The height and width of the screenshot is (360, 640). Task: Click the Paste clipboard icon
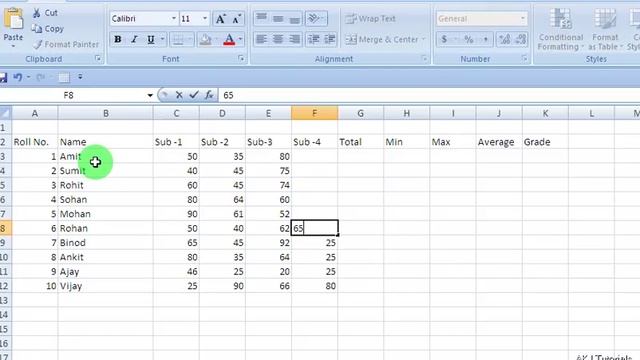(13, 19)
